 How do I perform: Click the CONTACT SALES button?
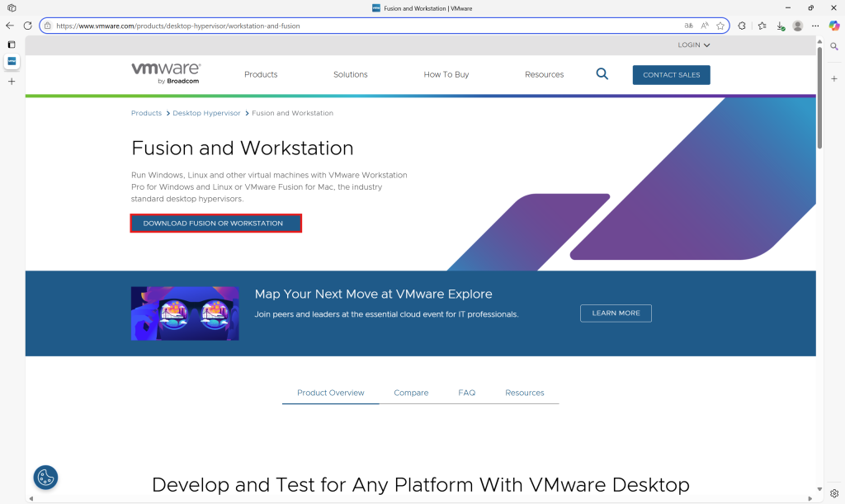[x=672, y=75]
